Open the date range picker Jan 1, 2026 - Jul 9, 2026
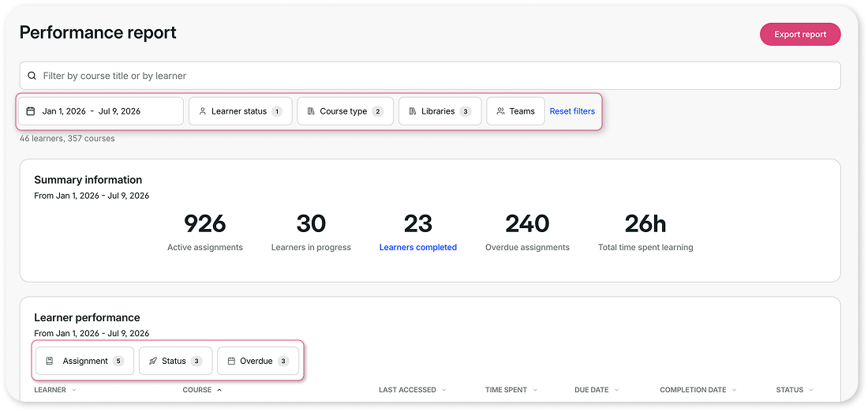The image size is (868, 412). tap(101, 111)
